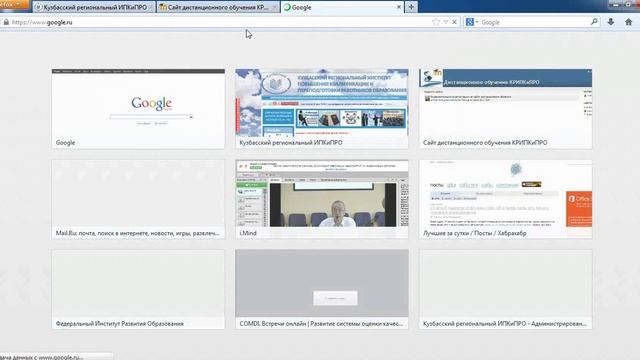Close the Кузбасский региональный ИПКиПРО tab
640x360 pixels.
tap(151, 7)
